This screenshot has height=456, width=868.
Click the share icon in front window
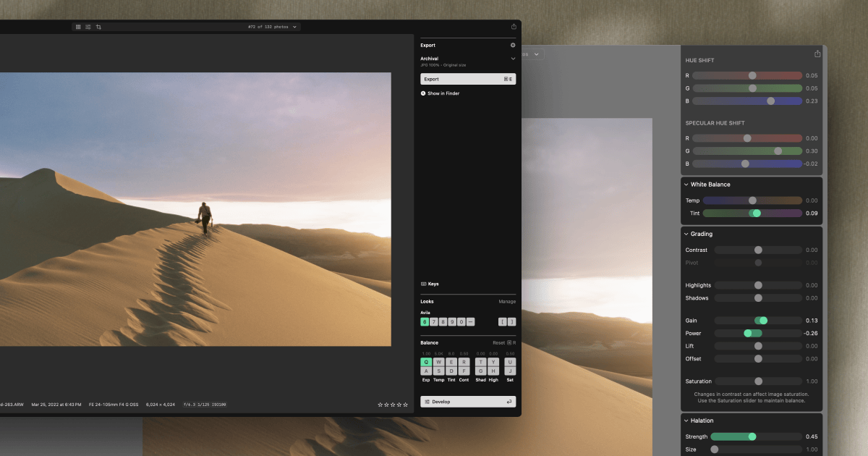[514, 27]
